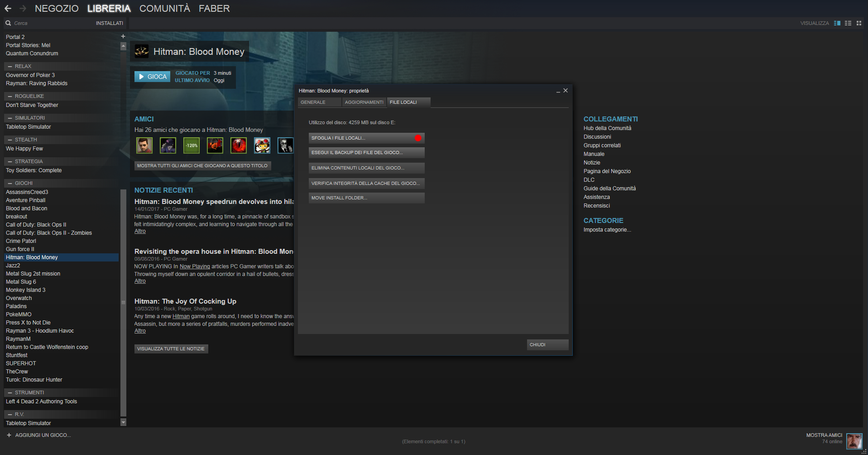Click the plus icon above the library scrollbar

(x=123, y=36)
